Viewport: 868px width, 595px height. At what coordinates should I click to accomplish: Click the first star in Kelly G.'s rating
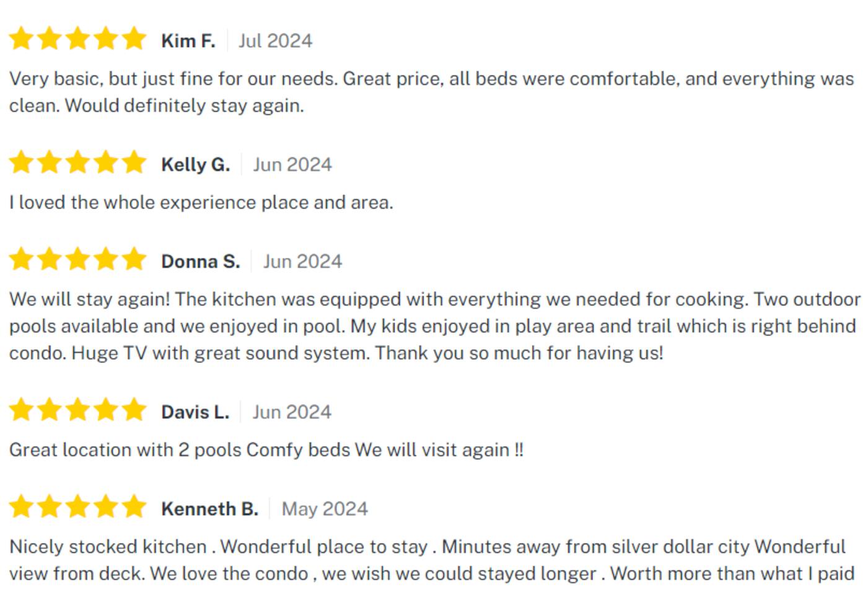[21, 163]
